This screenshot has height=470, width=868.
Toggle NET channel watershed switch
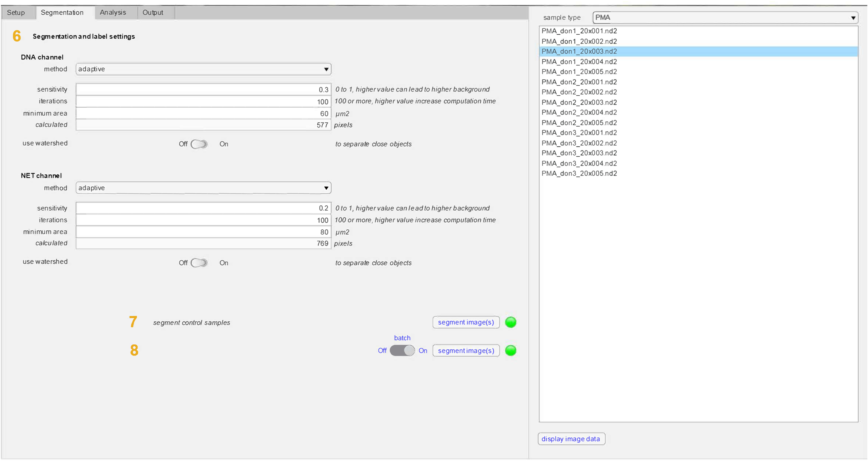199,263
